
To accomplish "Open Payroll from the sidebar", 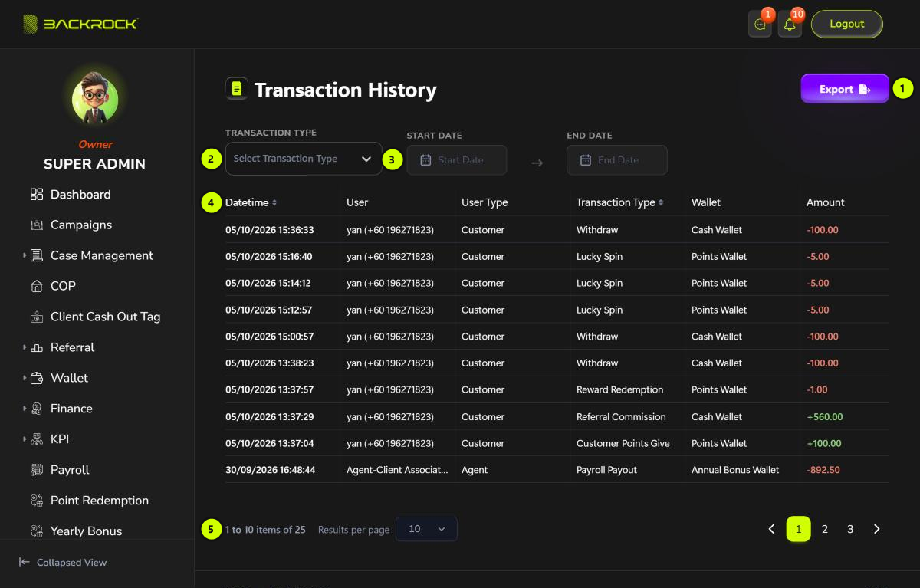I will tap(70, 471).
